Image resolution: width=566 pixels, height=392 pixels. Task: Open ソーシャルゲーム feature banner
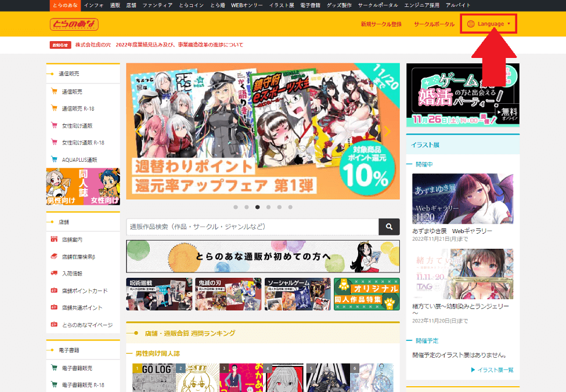pyautogui.click(x=297, y=294)
